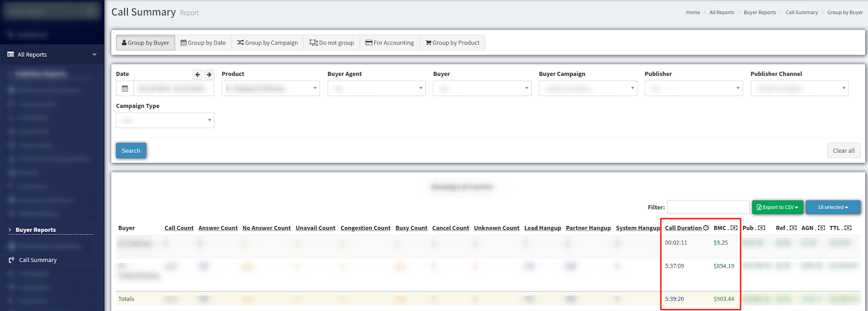The image size is (868, 311).
Task: Click the clock icon next to Call Duration
Action: 706,228
